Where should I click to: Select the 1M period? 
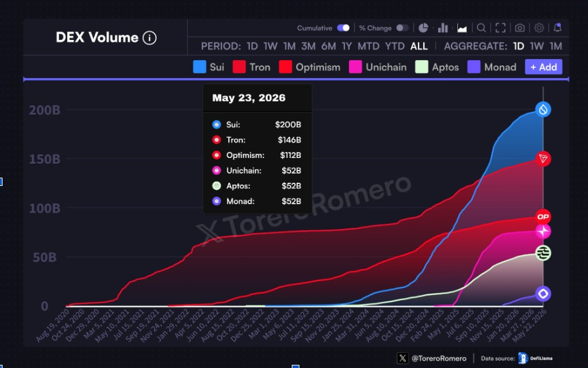pos(289,46)
